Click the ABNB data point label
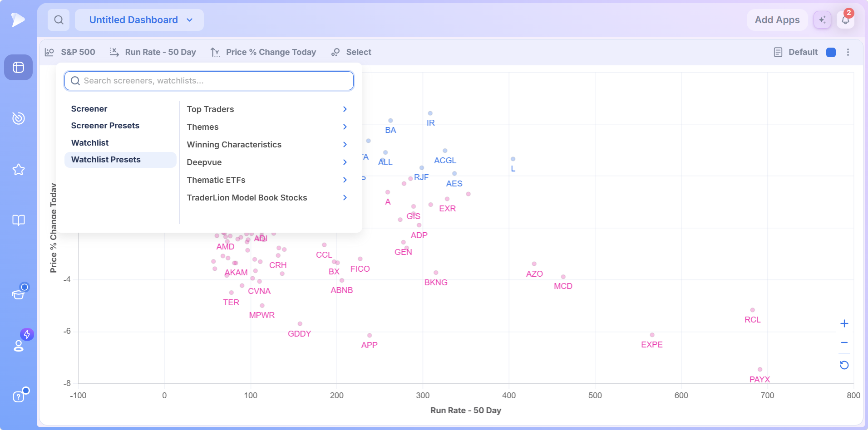The width and height of the screenshot is (868, 430). (x=341, y=290)
